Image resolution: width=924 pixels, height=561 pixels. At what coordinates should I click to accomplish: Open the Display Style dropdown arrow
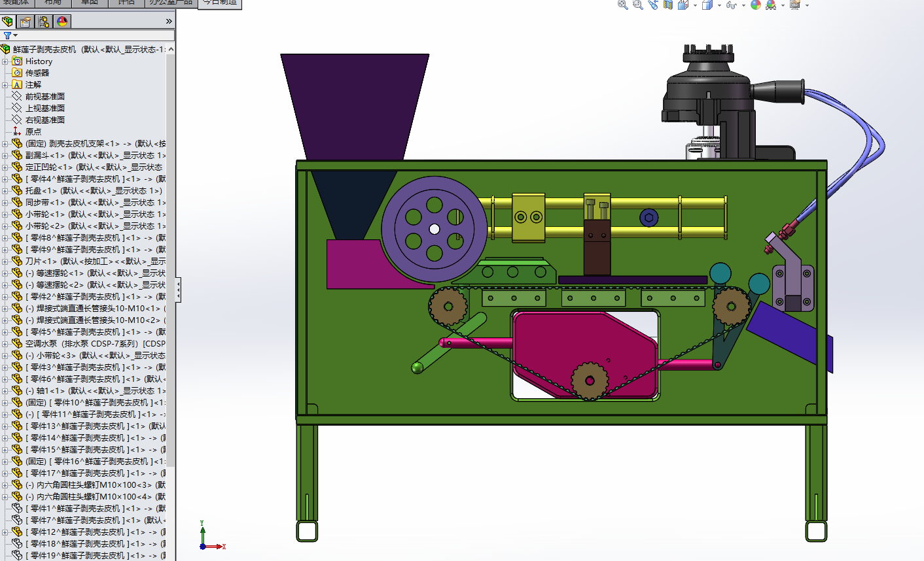coord(719,5)
